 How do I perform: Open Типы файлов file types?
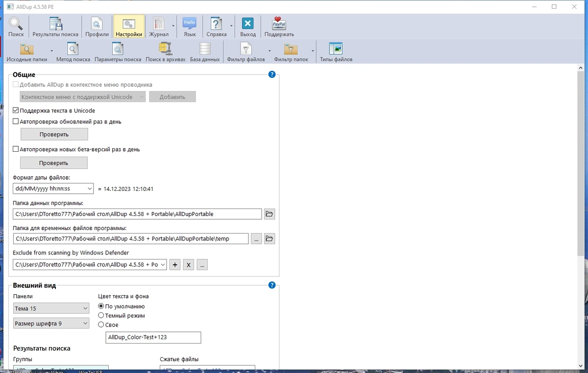(x=336, y=52)
